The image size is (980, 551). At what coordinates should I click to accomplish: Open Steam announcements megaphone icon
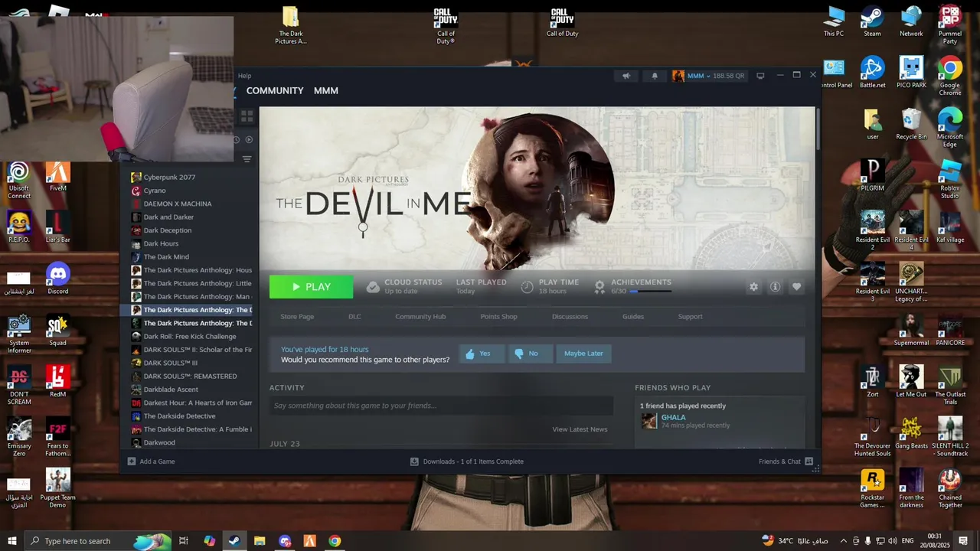click(x=626, y=76)
